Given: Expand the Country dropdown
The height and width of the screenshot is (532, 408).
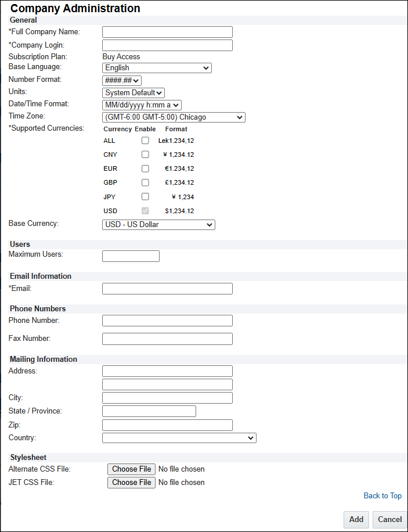Looking at the screenshot, I should coord(179,438).
